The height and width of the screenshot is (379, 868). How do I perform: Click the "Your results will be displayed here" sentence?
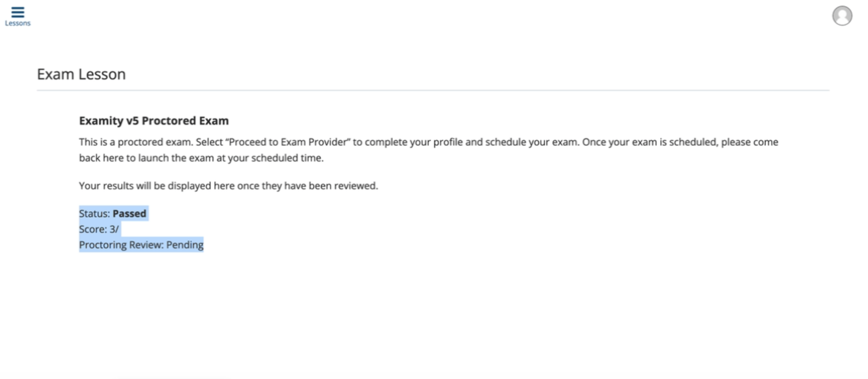coord(228,186)
